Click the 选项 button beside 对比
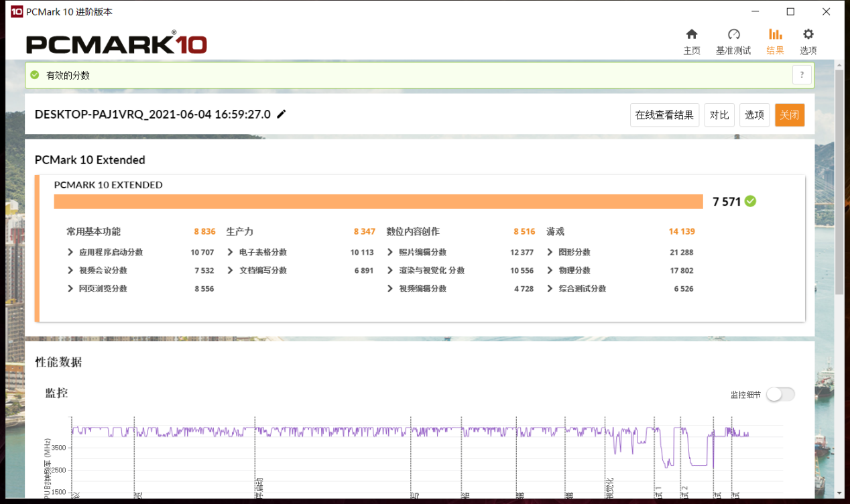This screenshot has height=504, width=850. tap(754, 115)
